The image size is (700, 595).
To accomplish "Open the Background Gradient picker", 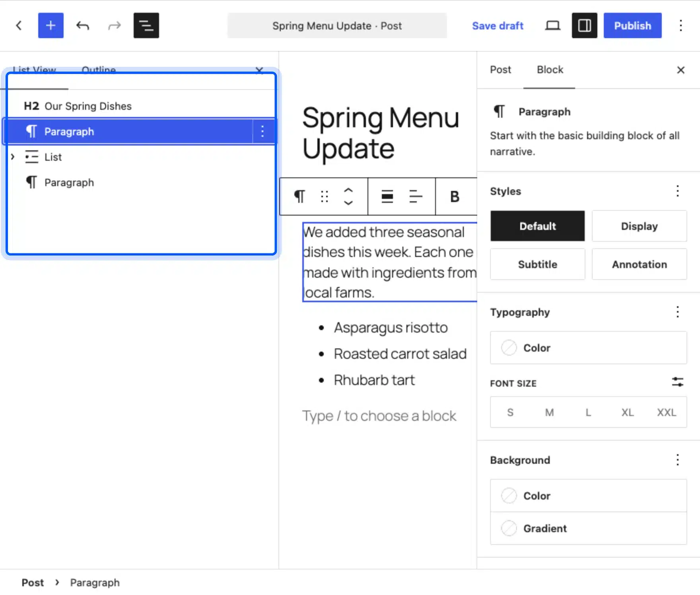I will pyautogui.click(x=588, y=528).
